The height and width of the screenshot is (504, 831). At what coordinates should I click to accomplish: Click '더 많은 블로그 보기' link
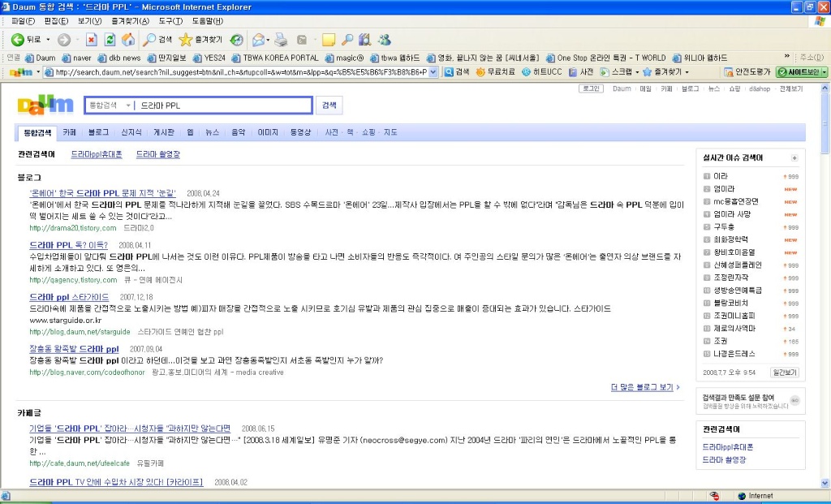[x=643, y=387]
